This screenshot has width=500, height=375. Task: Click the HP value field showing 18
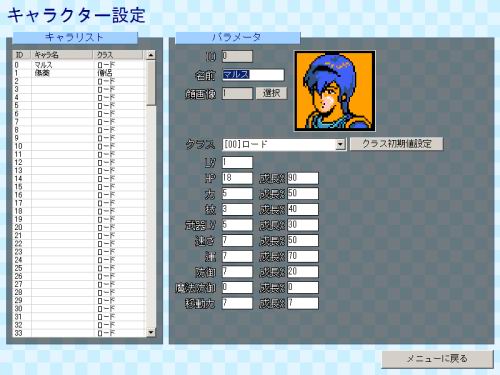click(237, 178)
